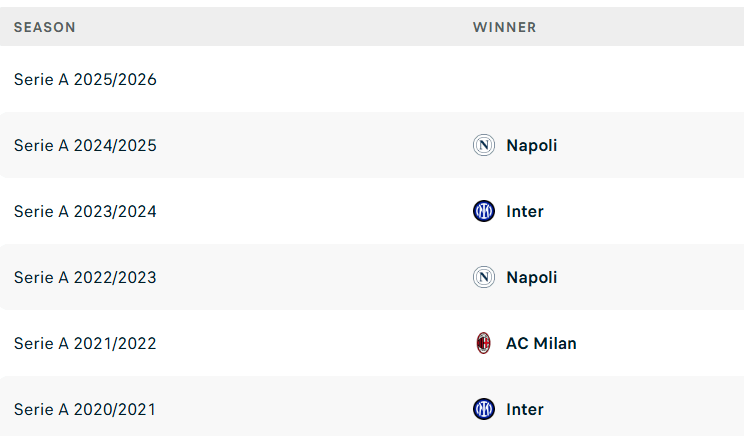Click AC Milan winner name
The image size is (744, 436).
click(541, 343)
